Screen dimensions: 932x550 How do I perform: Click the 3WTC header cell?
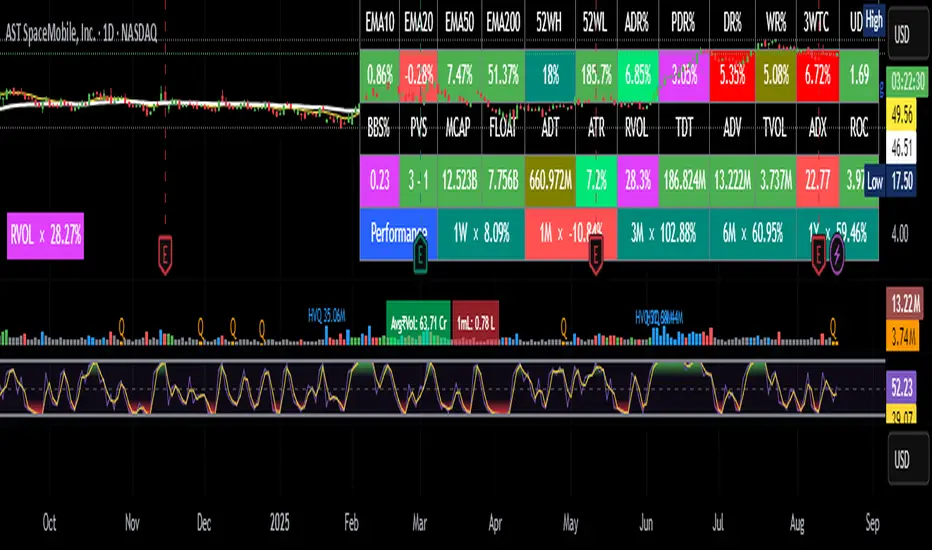click(x=817, y=24)
